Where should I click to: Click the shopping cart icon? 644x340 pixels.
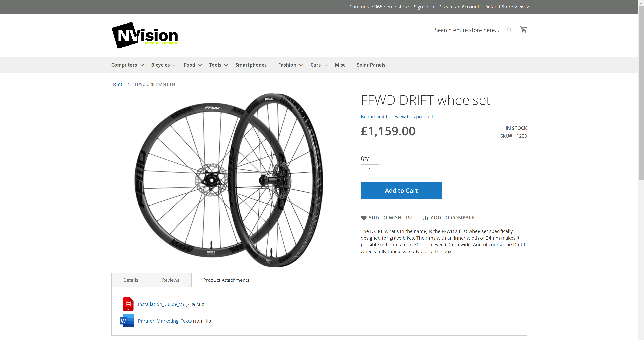pos(523,29)
